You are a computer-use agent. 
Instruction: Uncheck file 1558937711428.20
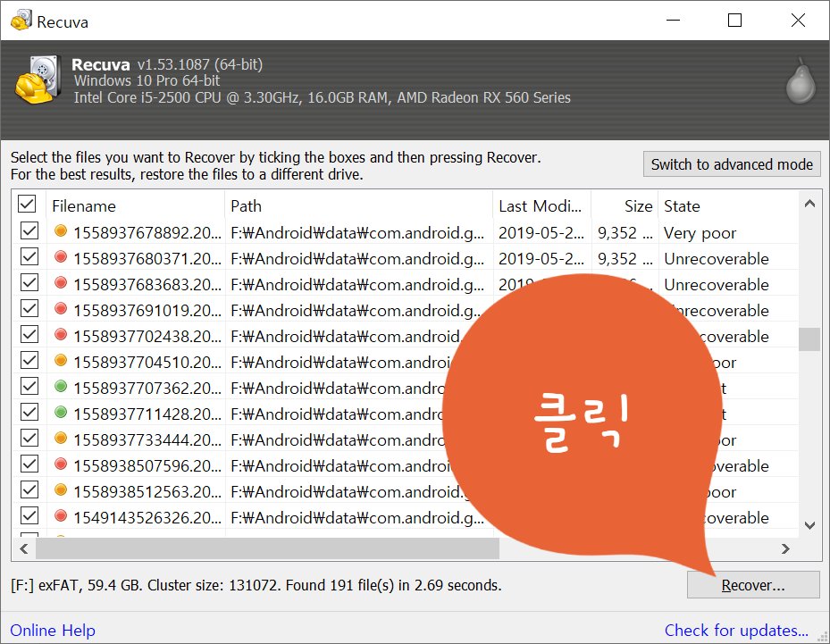click(x=29, y=413)
